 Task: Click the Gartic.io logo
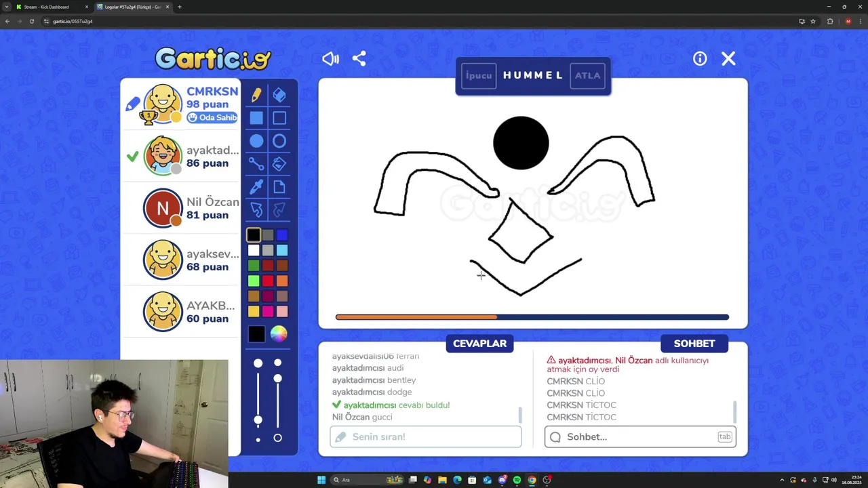(x=213, y=59)
